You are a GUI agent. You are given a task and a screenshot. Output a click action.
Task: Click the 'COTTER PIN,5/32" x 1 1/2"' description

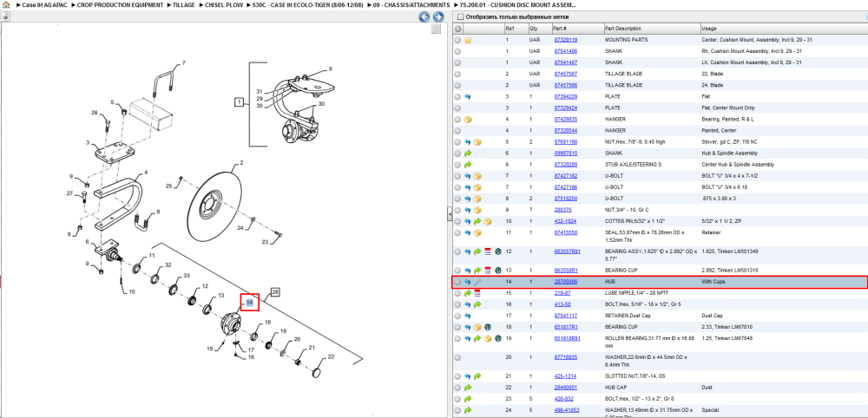point(635,221)
